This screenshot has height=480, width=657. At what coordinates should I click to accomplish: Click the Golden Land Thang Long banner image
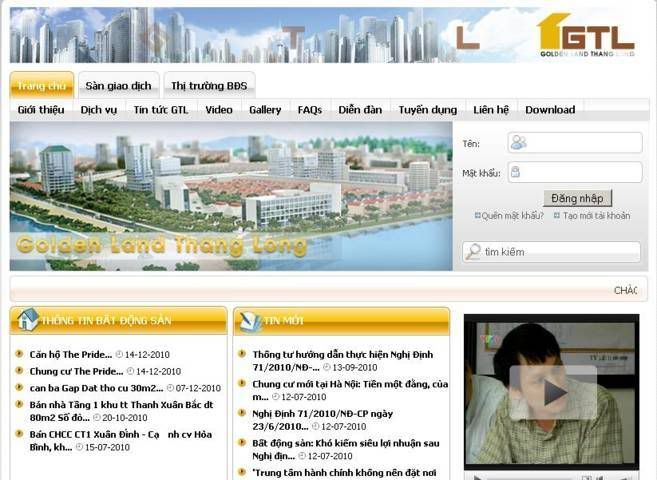pos(231,196)
